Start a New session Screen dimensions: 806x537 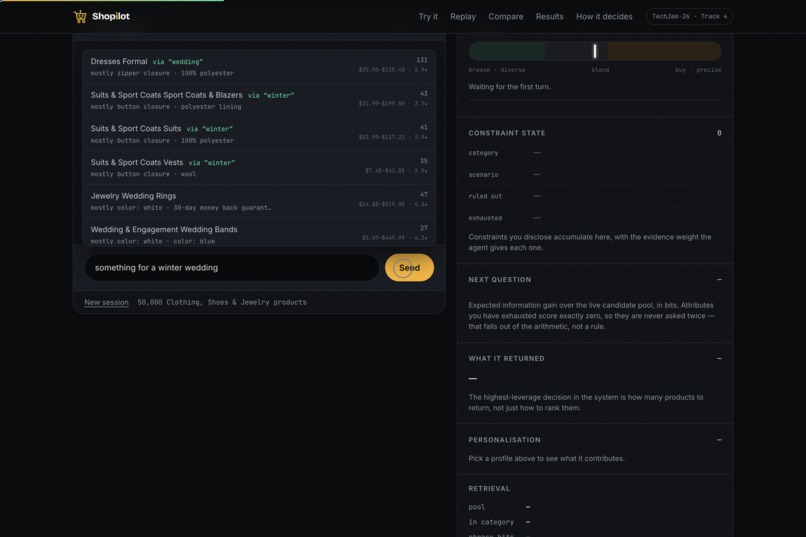point(106,302)
